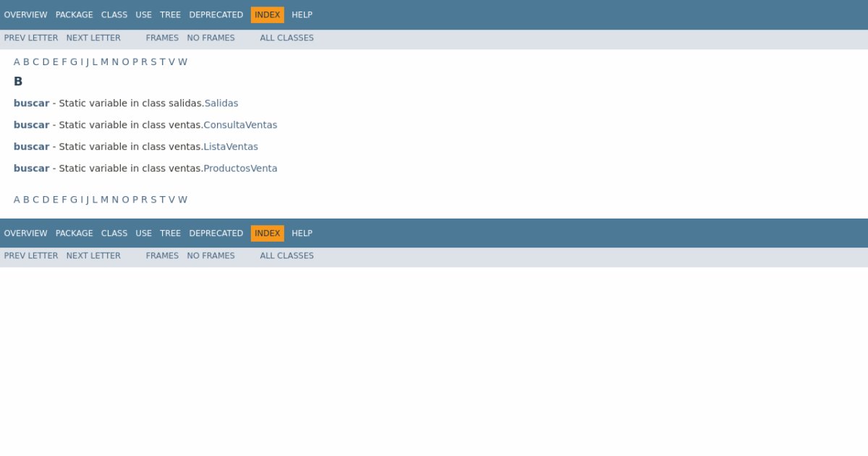Click buscar entry for salidas.Salidas
Screen dimensions: 868x456
pos(31,104)
